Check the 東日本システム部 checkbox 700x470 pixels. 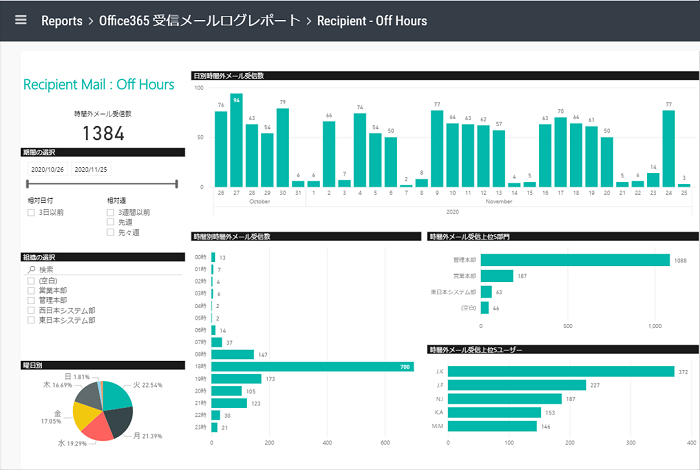coord(31,320)
